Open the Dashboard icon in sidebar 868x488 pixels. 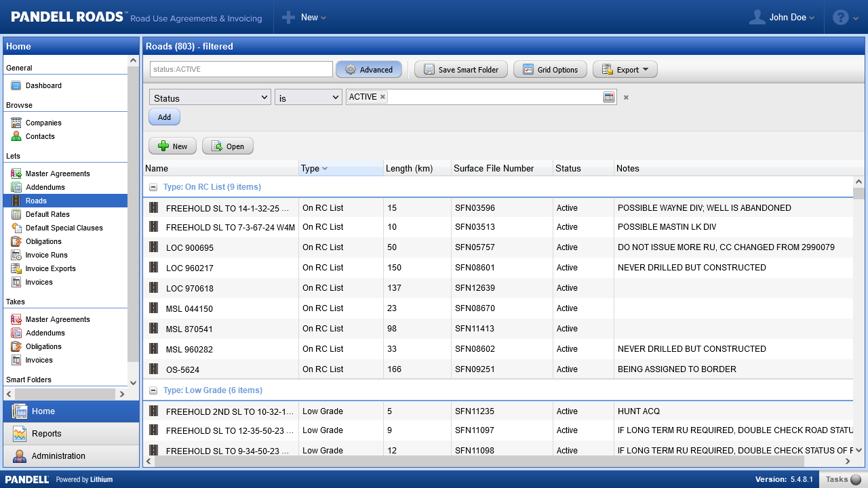pos(16,85)
